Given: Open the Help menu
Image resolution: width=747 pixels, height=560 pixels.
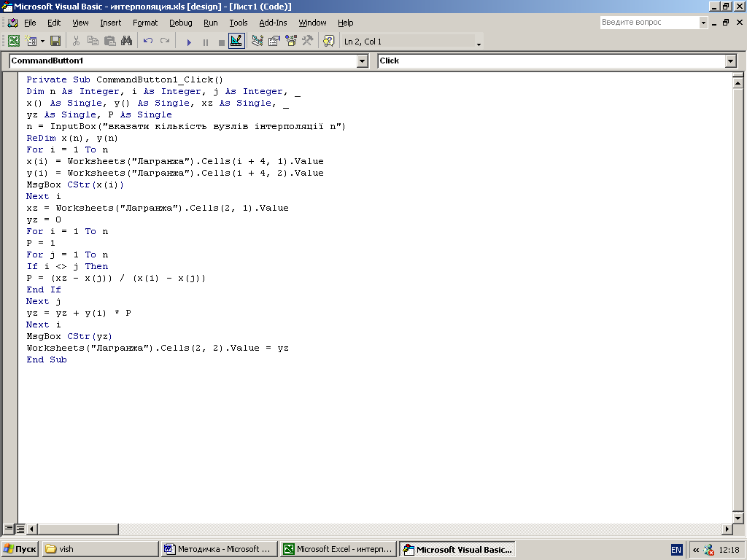Looking at the screenshot, I should click(345, 23).
